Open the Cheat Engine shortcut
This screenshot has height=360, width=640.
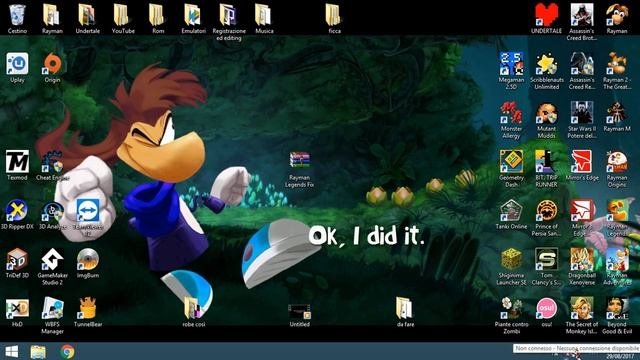coord(52,162)
